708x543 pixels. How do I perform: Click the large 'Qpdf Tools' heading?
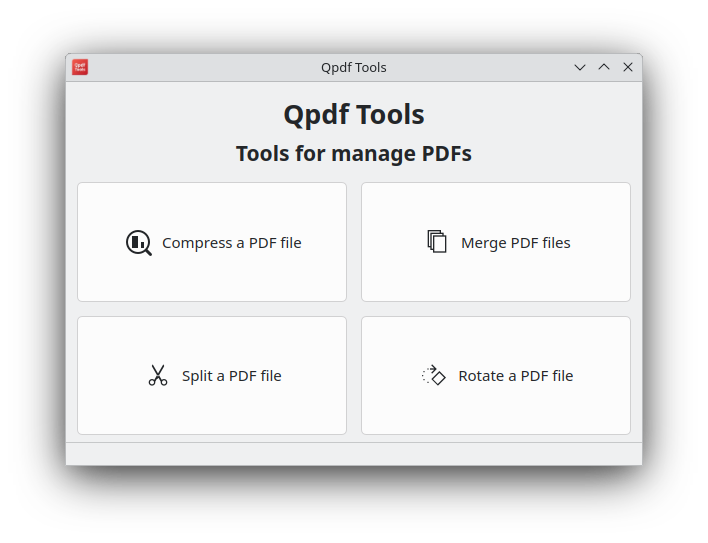click(x=354, y=115)
